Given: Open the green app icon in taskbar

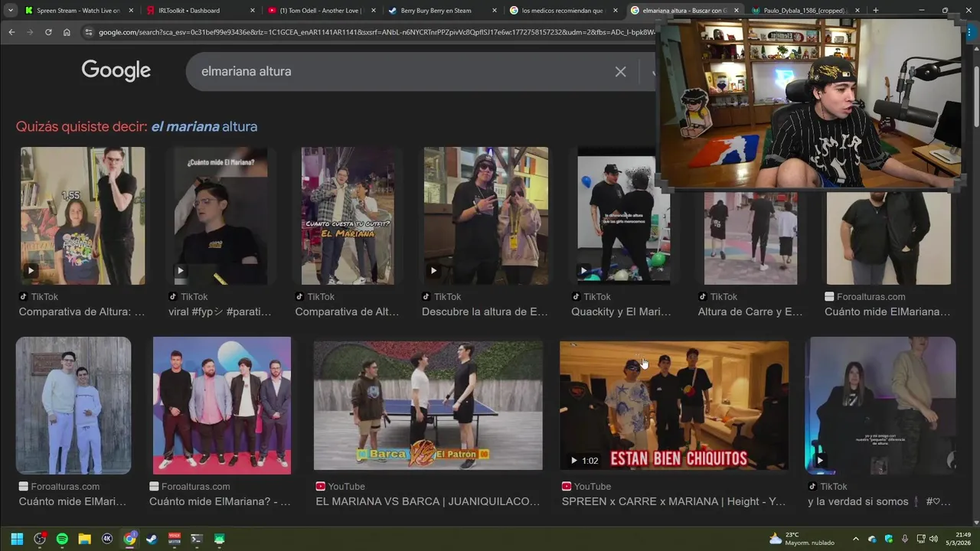Looking at the screenshot, I should [x=219, y=539].
